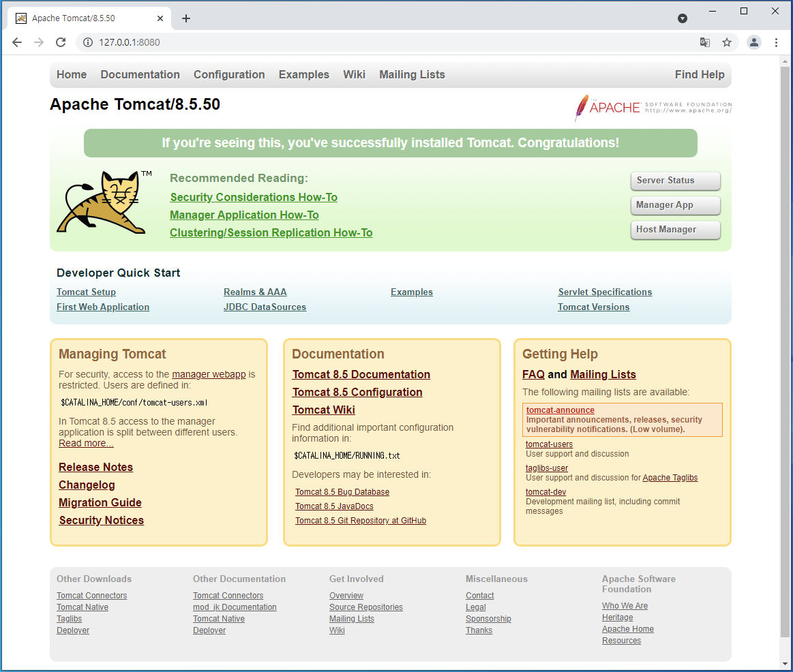793x672 pixels.
Task: Open Mailing Lists in the navigation bar
Action: point(412,75)
